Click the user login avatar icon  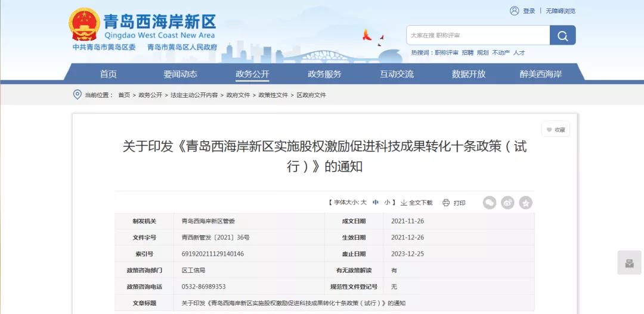[514, 11]
